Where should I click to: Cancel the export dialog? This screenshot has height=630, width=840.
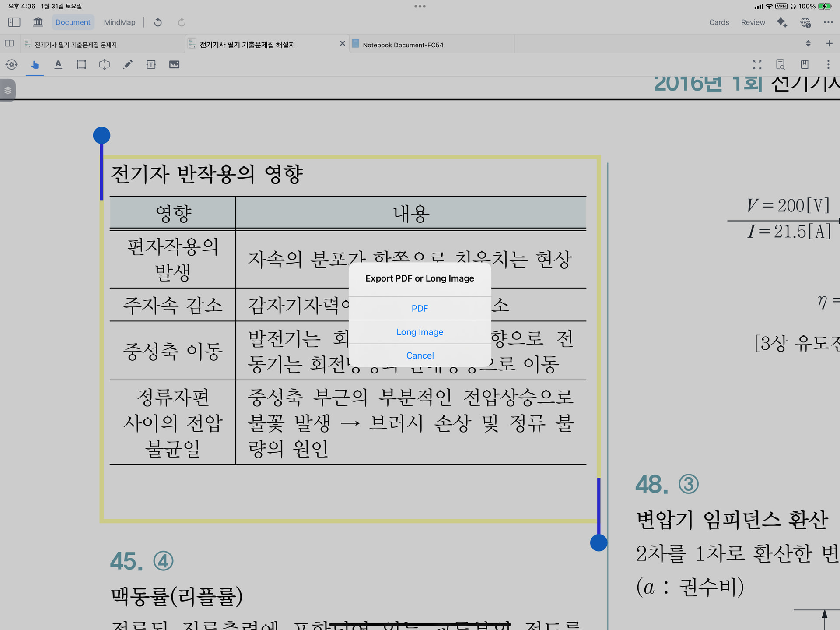pyautogui.click(x=420, y=355)
